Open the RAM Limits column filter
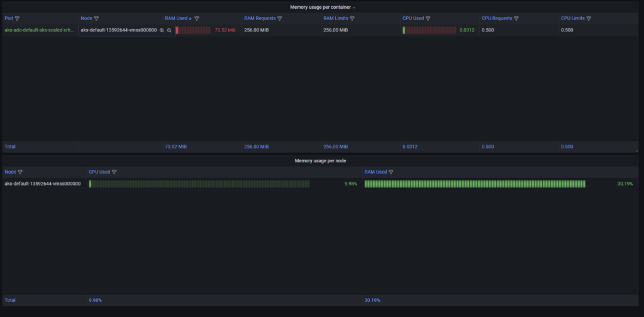 (352, 18)
